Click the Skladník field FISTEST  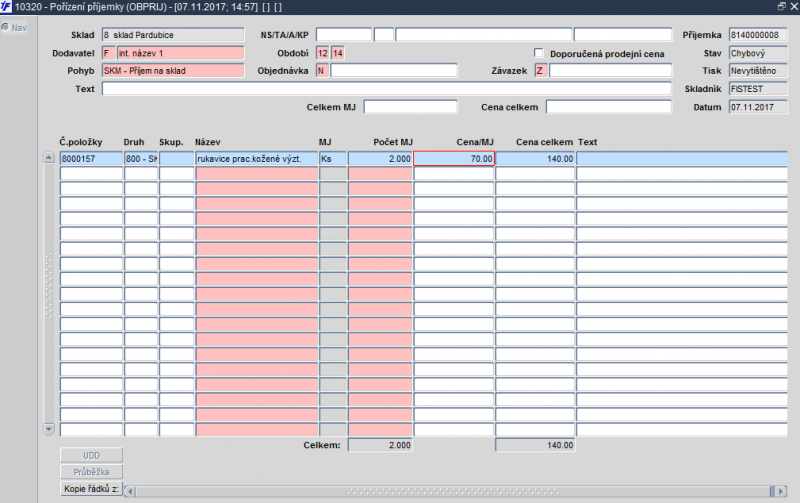coord(758,89)
